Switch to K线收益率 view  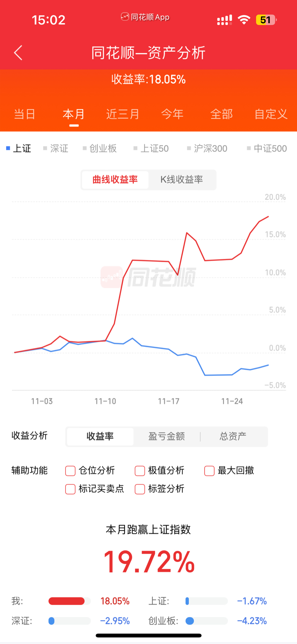click(181, 180)
